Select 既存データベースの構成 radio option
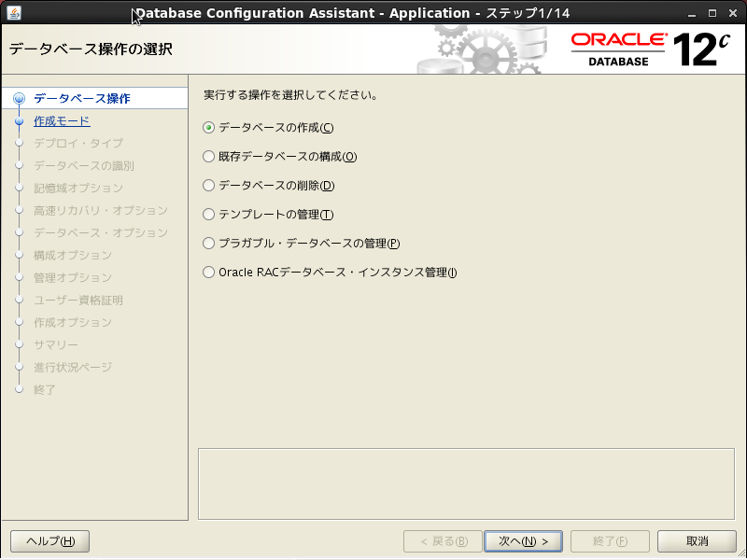The width and height of the screenshot is (747, 560). (279, 156)
